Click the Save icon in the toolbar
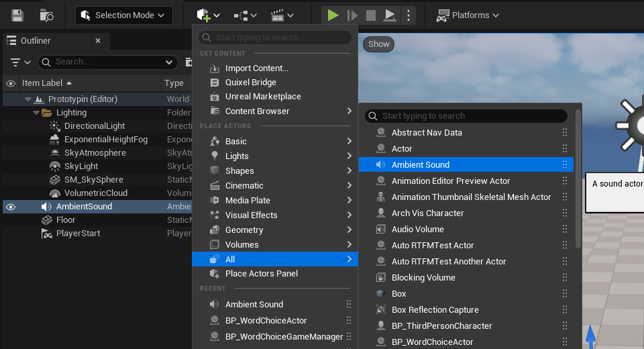The image size is (644, 349). (17, 15)
